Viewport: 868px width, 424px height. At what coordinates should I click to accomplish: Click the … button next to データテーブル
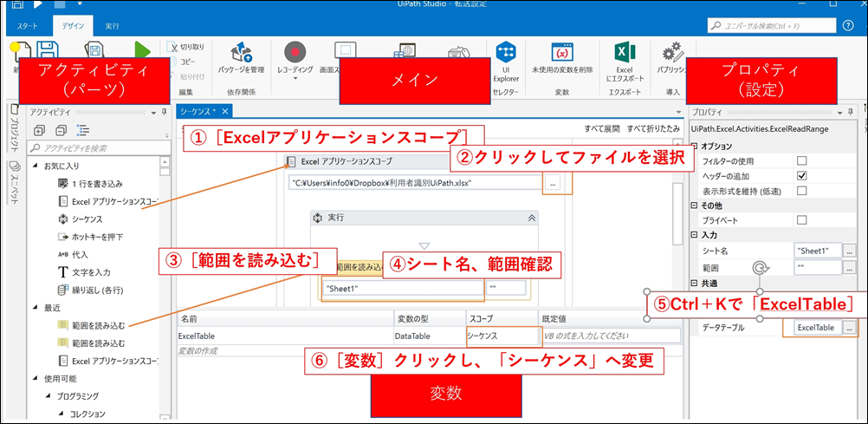849,328
